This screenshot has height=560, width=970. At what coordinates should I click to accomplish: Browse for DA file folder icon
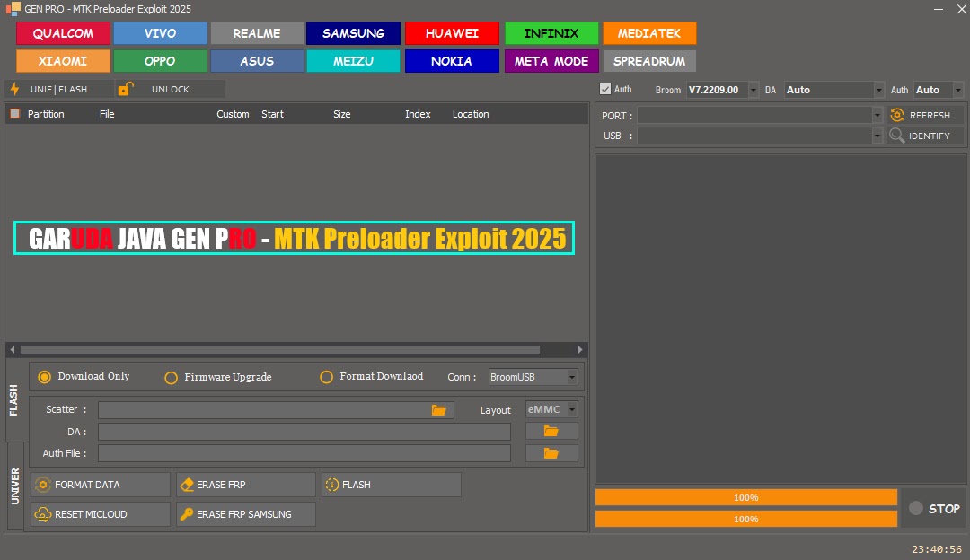(x=551, y=432)
